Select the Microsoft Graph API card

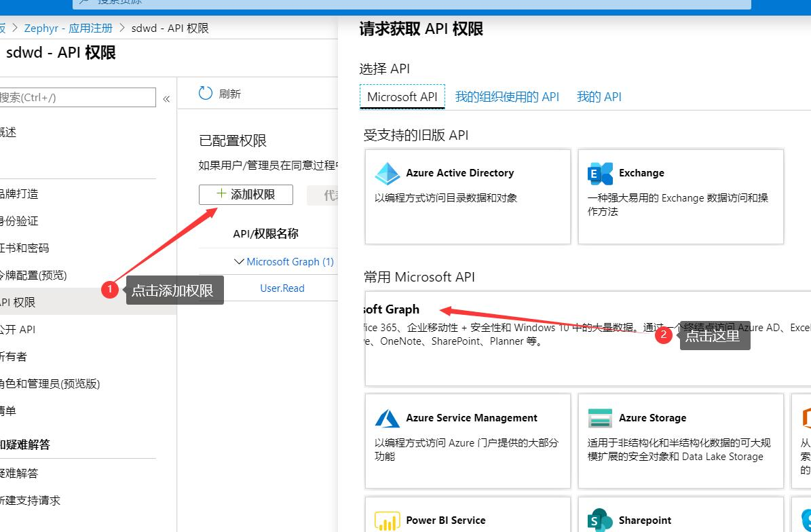[588, 338]
